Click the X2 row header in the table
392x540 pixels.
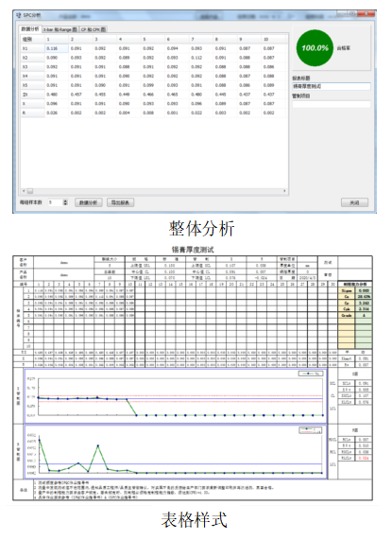(x=32, y=58)
